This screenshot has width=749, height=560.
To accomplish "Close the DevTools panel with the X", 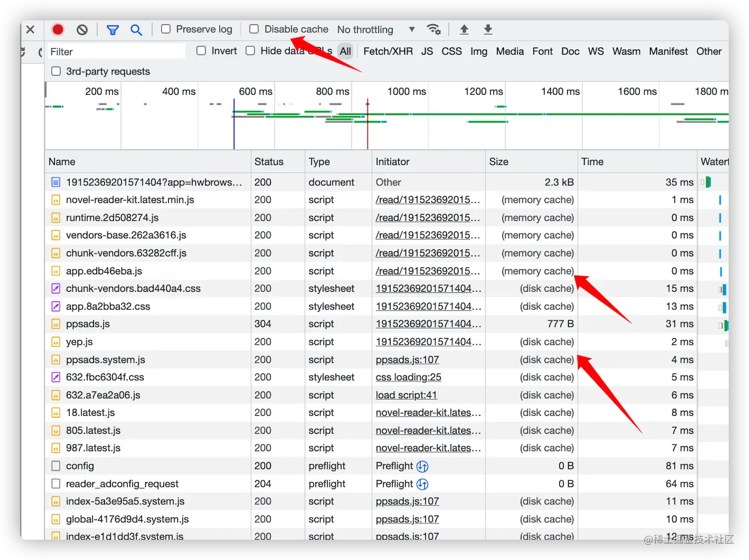I will coord(30,29).
